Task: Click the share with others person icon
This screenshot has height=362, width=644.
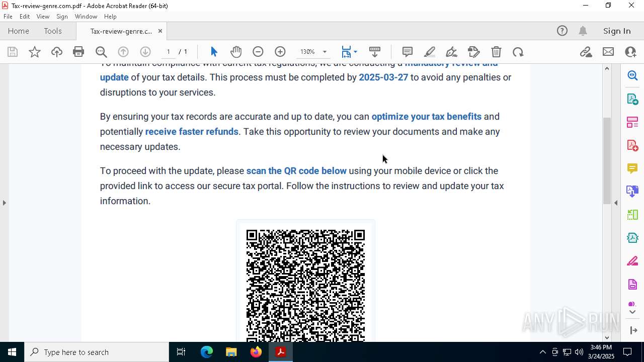Action: coord(630,52)
